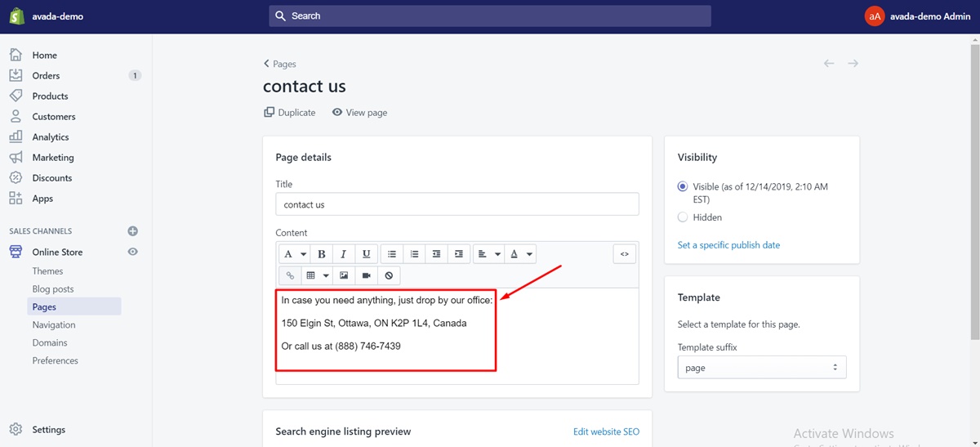This screenshot has width=980, height=447.
Task: Click the Products tag icon
Action: point(16,96)
